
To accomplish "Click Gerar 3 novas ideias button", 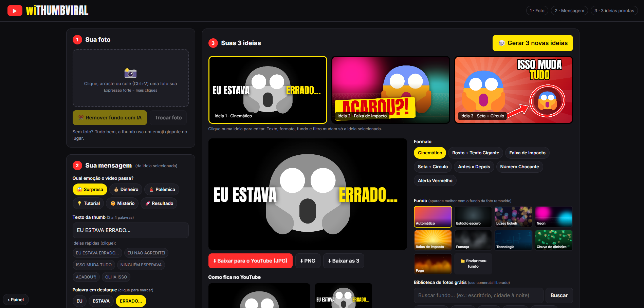I will coord(533,43).
